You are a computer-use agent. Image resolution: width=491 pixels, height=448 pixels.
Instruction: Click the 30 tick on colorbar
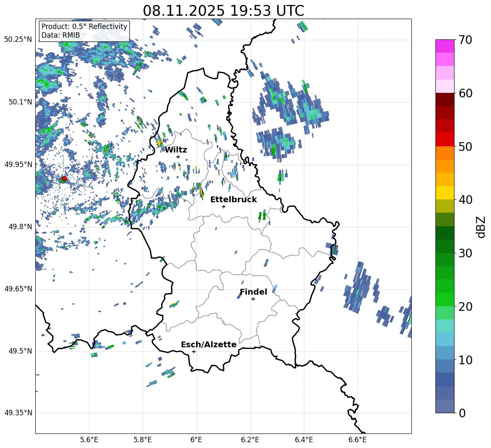(x=465, y=253)
